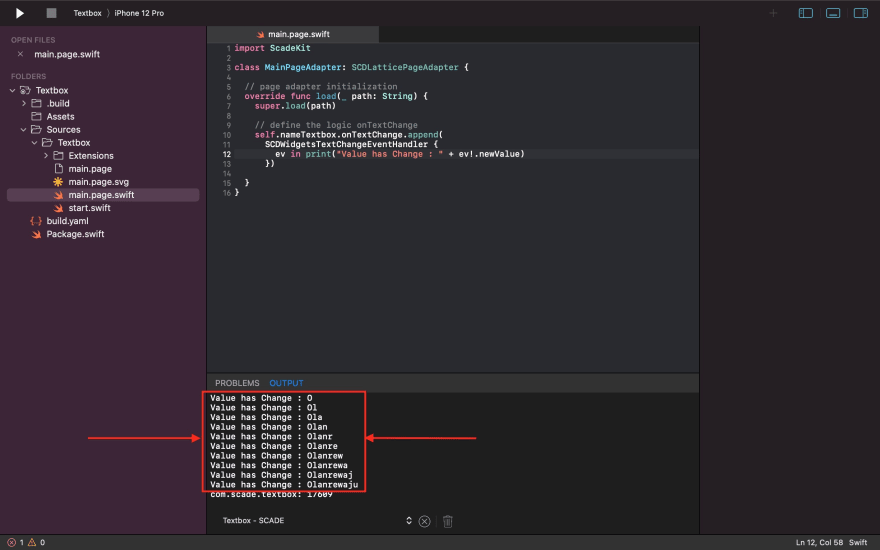This screenshot has width=880, height=550.
Task: Close main.page.swift in Open Files
Action: coord(20,54)
